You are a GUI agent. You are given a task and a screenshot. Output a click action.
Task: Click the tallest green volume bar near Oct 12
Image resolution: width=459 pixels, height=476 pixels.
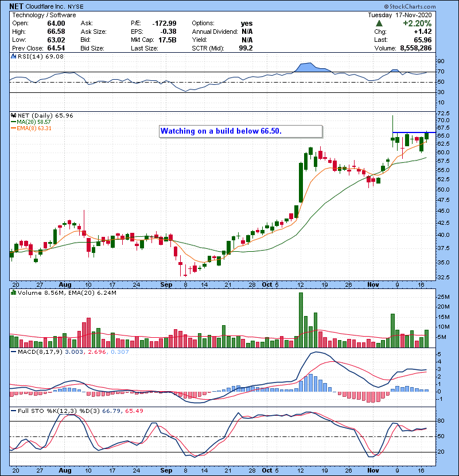(301, 320)
